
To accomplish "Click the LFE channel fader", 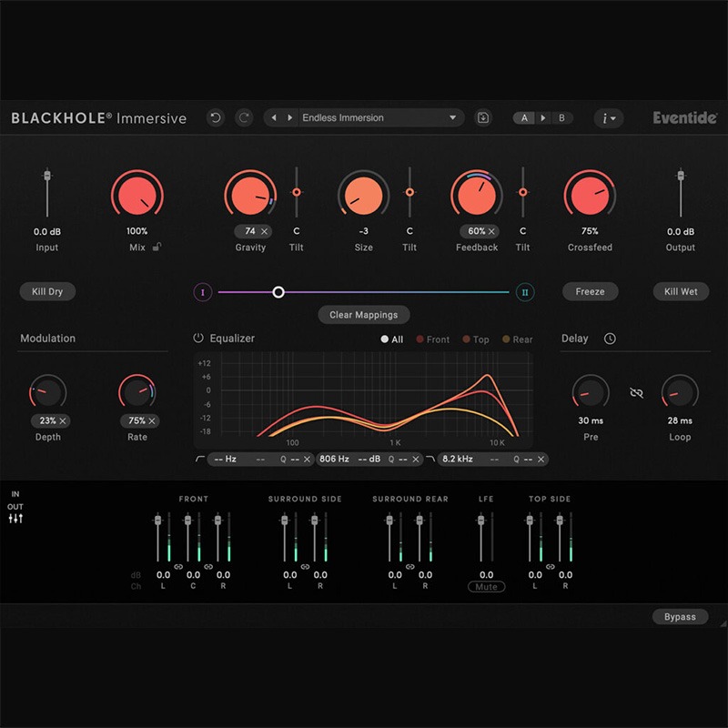I will (x=481, y=520).
